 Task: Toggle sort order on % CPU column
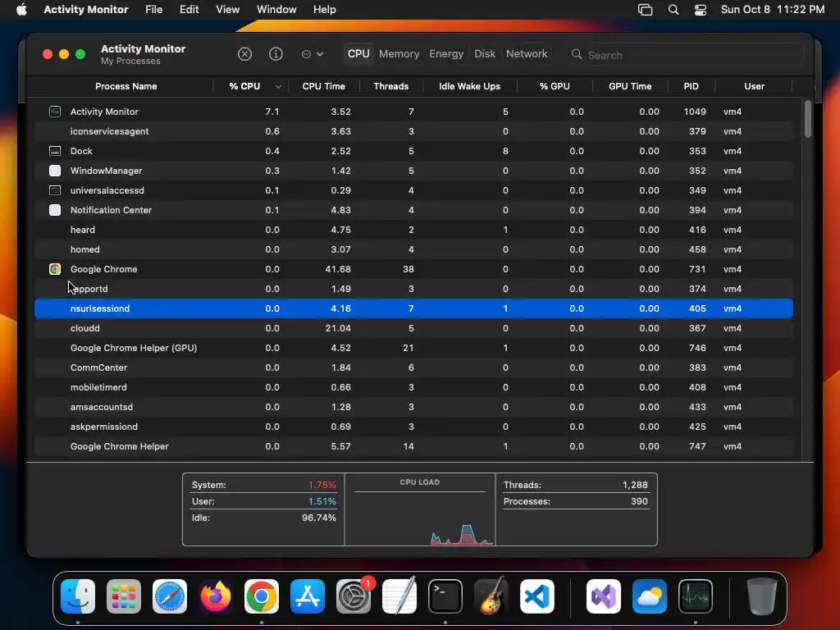(250, 86)
